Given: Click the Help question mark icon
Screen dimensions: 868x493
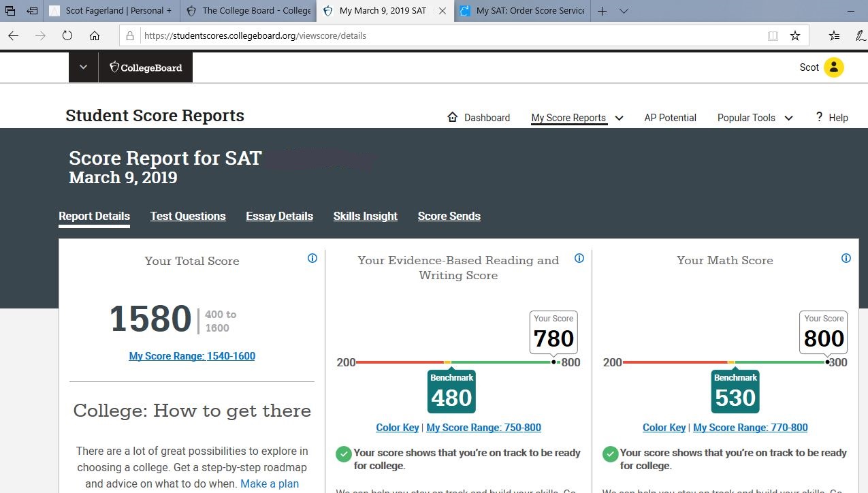Looking at the screenshot, I should (x=819, y=117).
